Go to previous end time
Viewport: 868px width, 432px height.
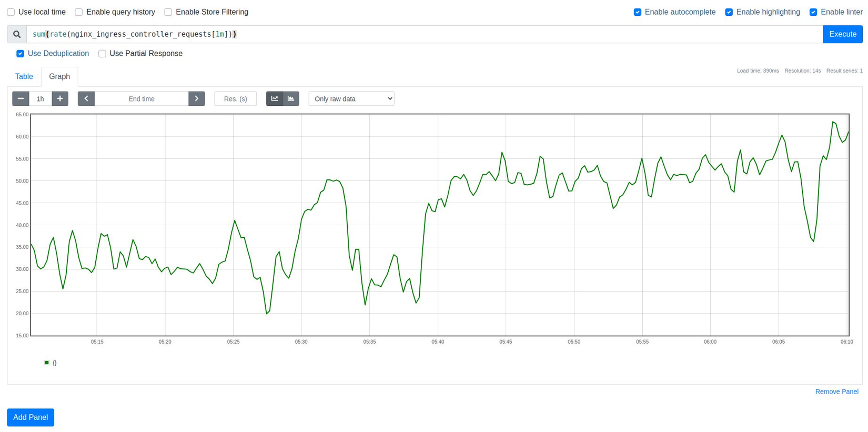86,99
